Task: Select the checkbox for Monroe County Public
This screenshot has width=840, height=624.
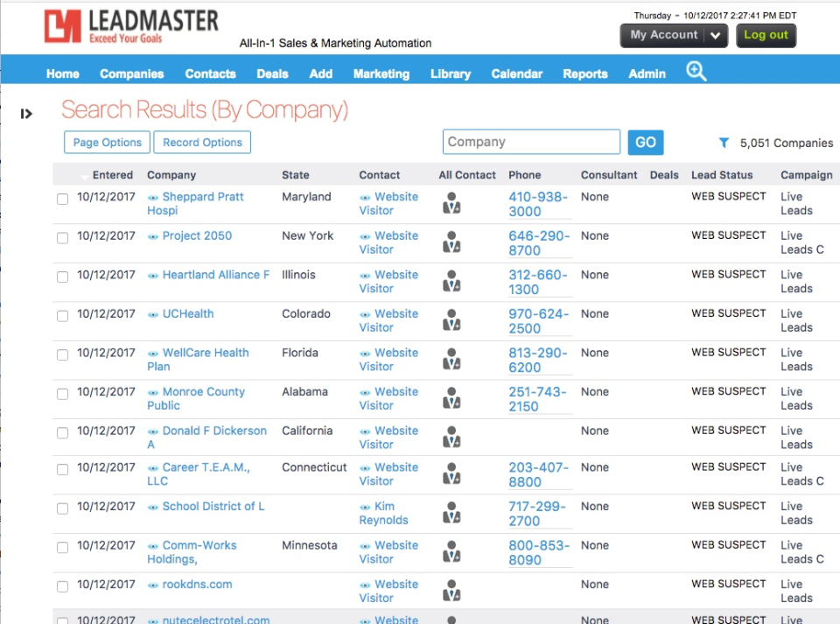Action: coord(62,395)
